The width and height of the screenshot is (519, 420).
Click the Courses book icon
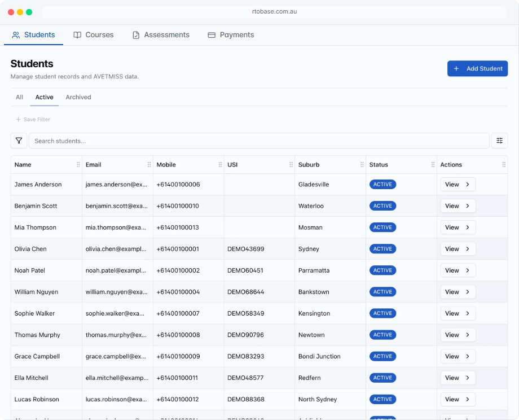click(77, 35)
